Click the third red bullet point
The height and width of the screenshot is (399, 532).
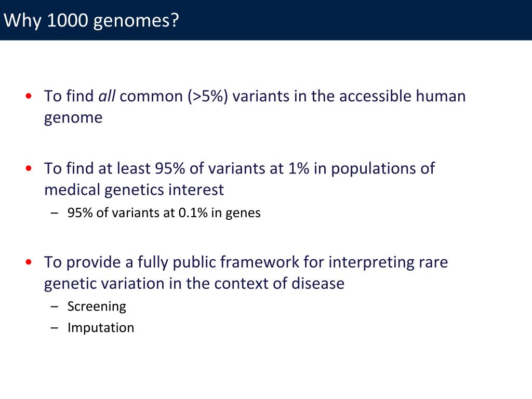(29, 262)
